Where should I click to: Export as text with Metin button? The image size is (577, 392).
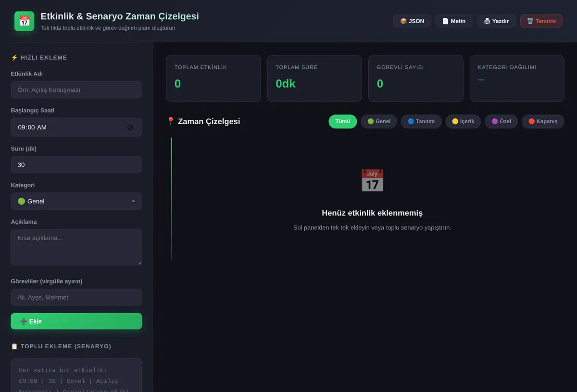pos(454,21)
